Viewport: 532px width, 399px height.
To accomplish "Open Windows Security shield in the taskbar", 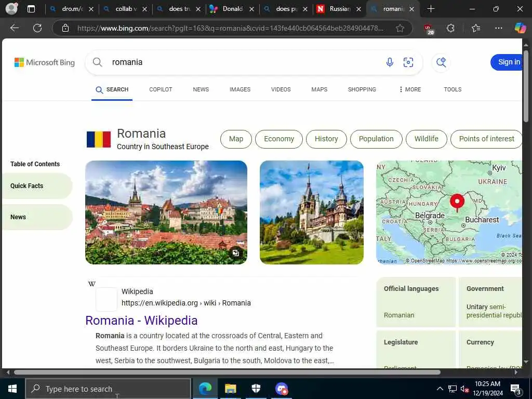I will 256,389.
